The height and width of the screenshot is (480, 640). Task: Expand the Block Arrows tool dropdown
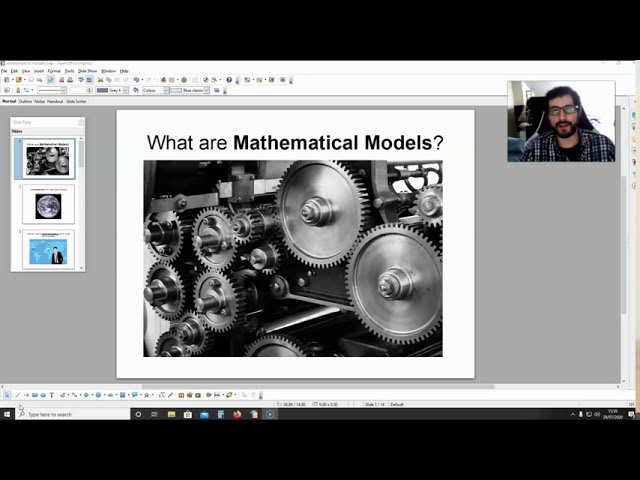(x=117, y=395)
